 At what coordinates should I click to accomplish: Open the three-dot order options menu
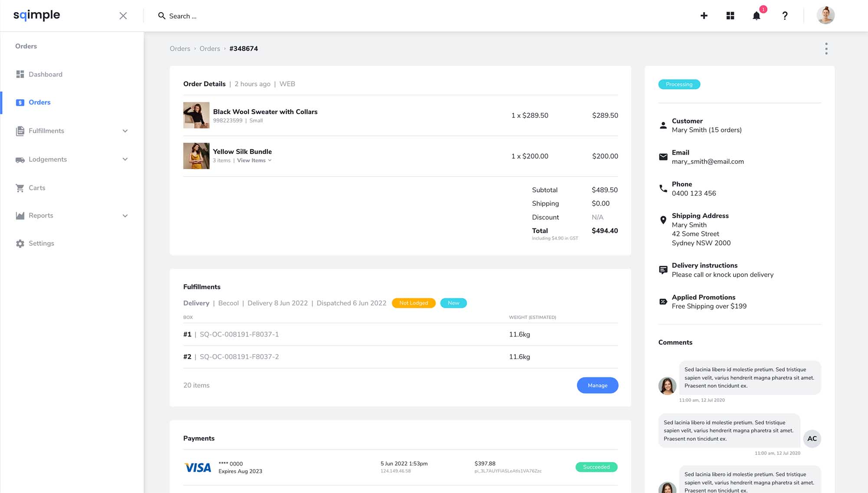826,49
